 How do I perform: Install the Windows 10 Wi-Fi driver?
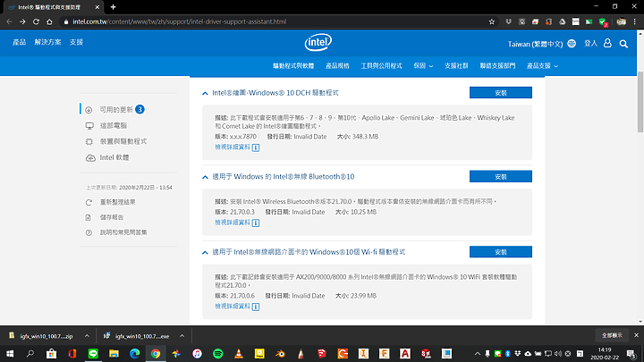pyautogui.click(x=501, y=252)
